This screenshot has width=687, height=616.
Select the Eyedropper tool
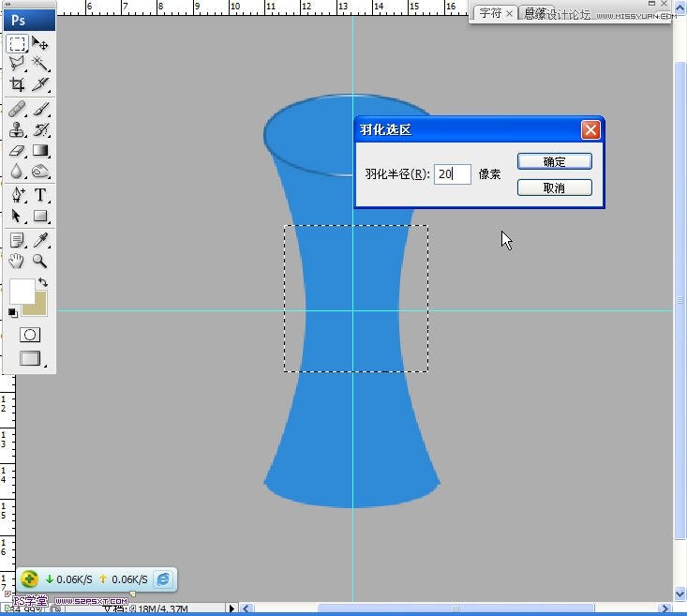40,241
